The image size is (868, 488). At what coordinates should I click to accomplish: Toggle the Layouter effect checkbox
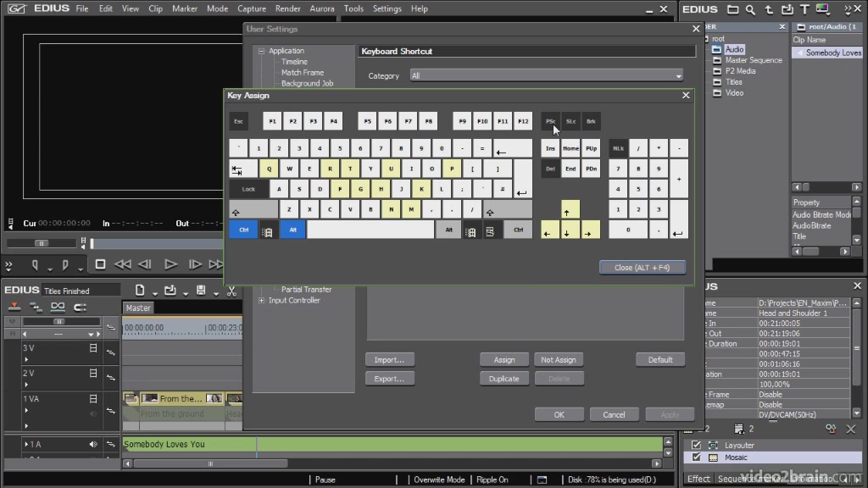[697, 445]
